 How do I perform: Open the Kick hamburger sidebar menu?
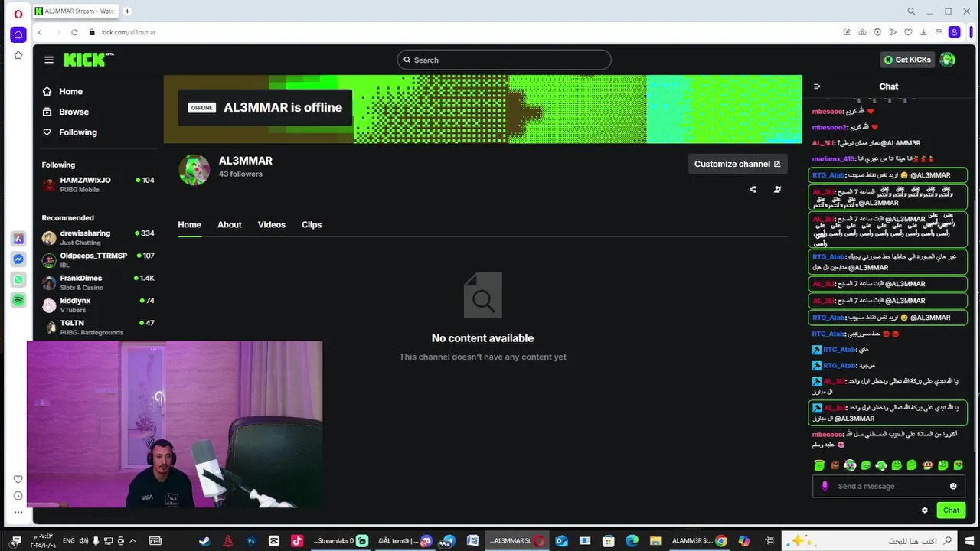coord(49,60)
